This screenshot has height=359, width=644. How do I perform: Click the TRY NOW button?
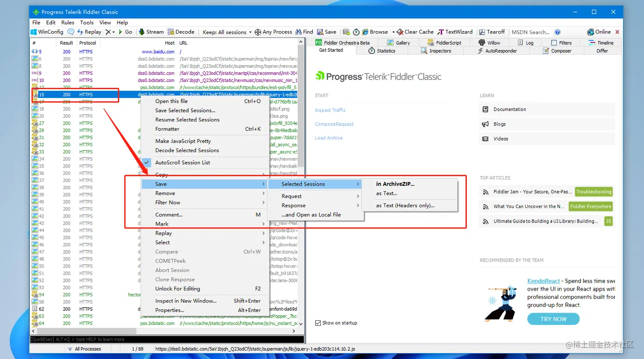(x=553, y=319)
